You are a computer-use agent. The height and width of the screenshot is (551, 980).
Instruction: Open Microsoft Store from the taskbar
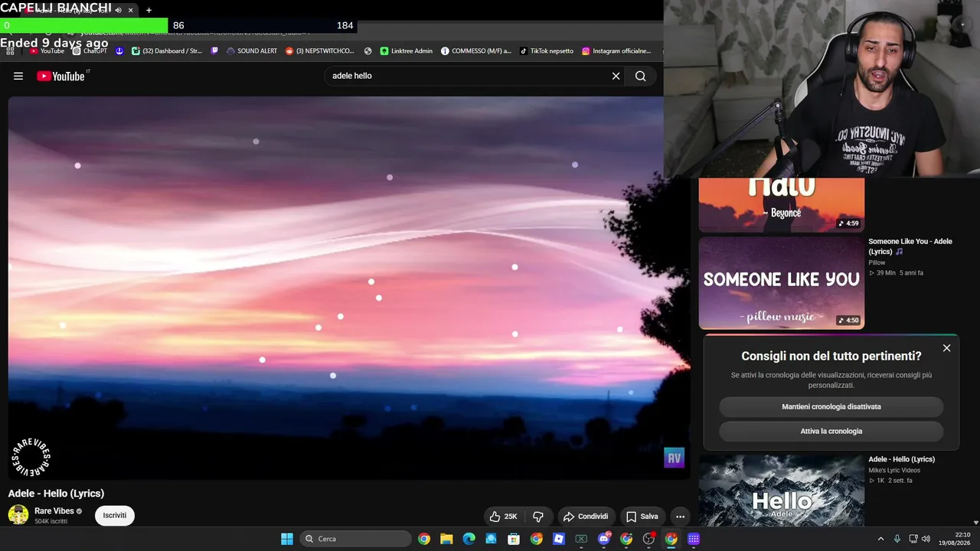(514, 539)
